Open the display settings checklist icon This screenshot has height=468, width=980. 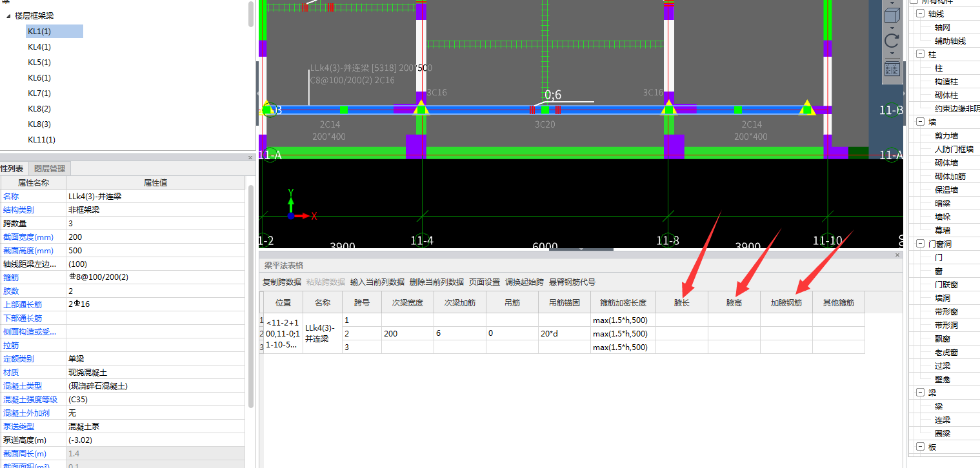click(892, 69)
